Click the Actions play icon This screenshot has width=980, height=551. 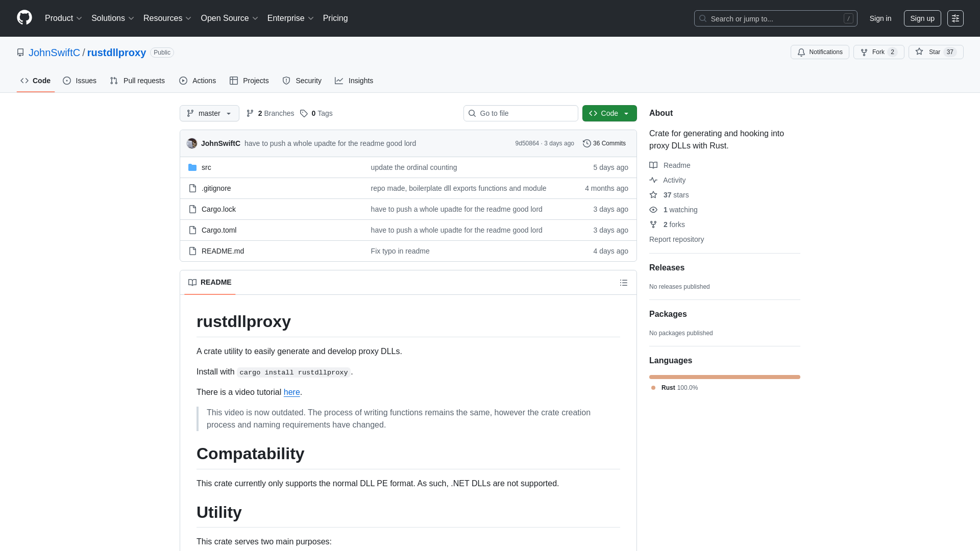(183, 81)
